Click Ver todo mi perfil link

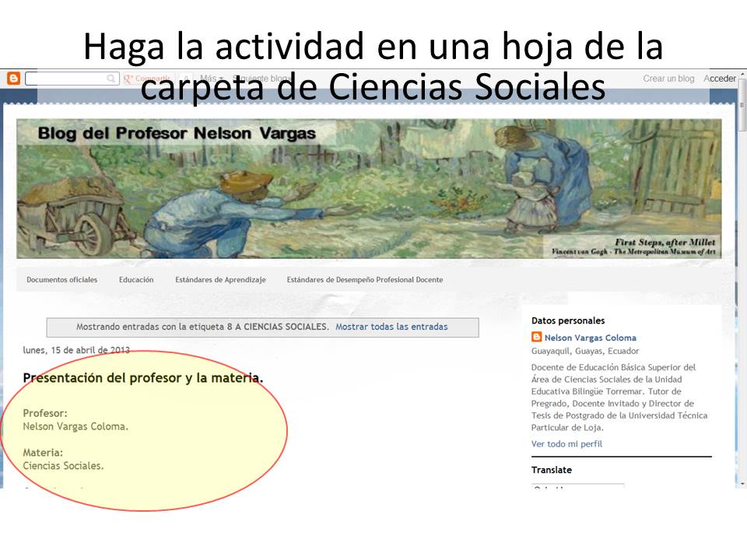567,444
